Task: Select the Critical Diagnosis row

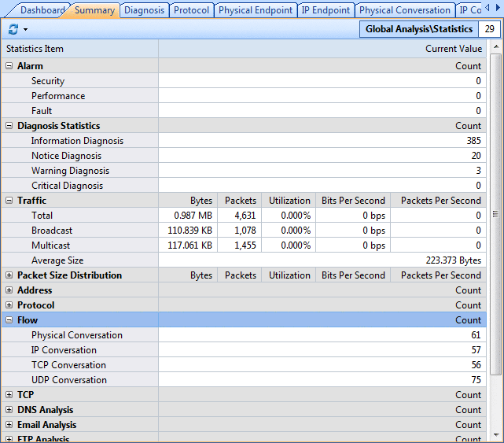Action: click(244, 186)
